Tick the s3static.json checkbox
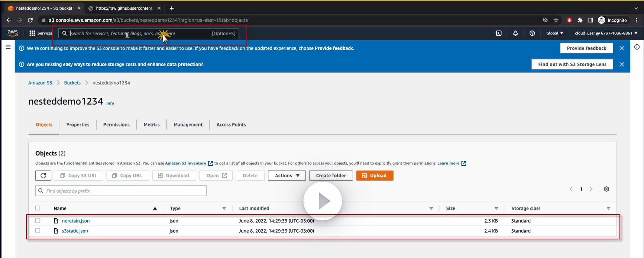The width and height of the screenshot is (644, 258). (38, 231)
